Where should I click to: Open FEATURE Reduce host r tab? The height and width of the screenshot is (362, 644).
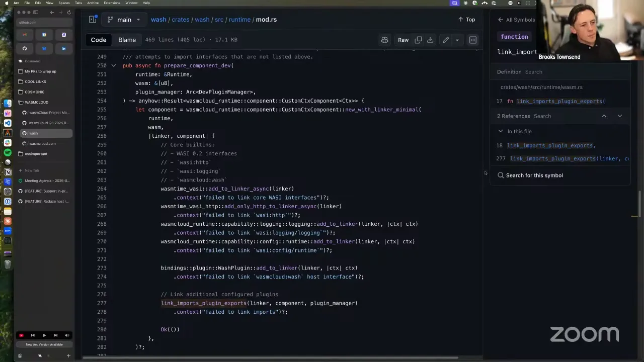pos(44,201)
